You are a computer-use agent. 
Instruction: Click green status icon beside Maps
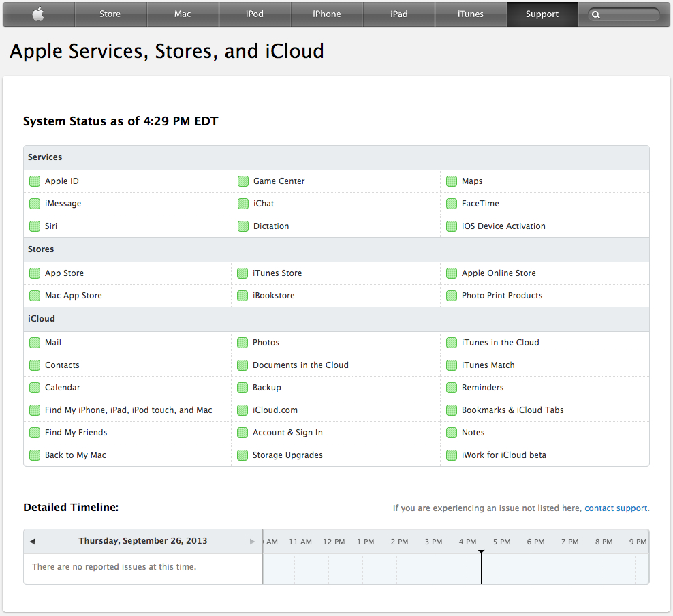pyautogui.click(x=452, y=181)
